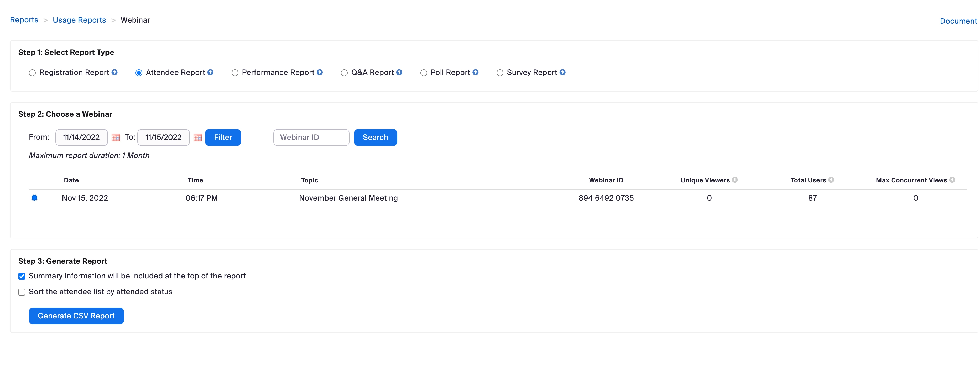Click the help icon beside Registration Report

pyautogui.click(x=114, y=72)
